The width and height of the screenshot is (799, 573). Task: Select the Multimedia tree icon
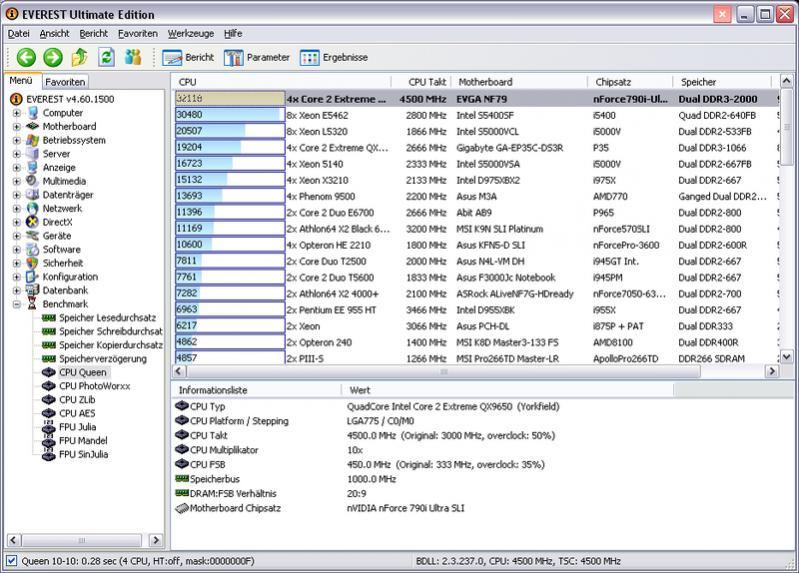click(33, 181)
